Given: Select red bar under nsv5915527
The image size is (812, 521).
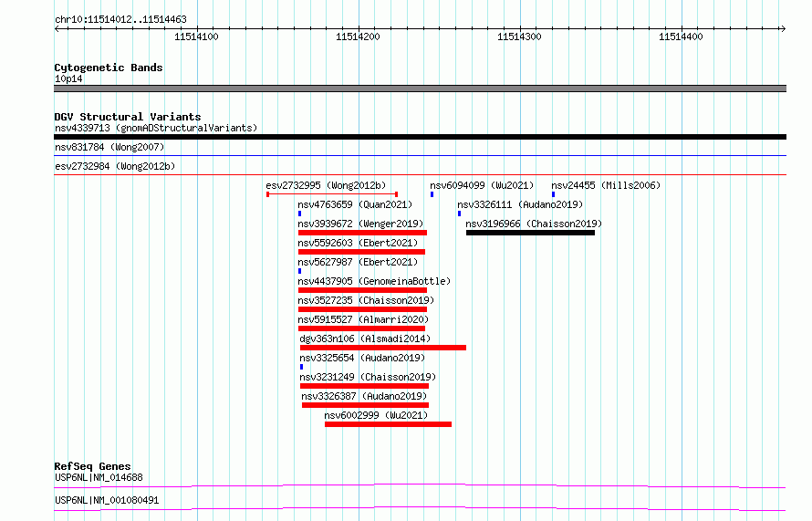Looking at the screenshot, I should coord(361,328).
